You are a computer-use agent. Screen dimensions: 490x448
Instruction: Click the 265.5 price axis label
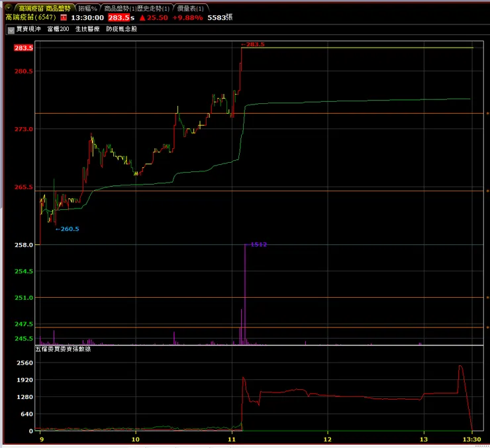tap(23, 187)
